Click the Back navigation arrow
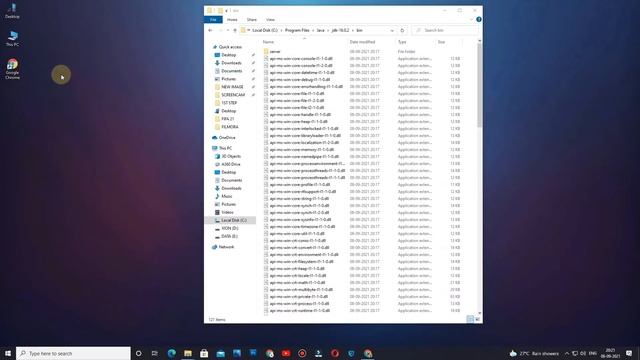The width and height of the screenshot is (640, 360). (x=210, y=30)
